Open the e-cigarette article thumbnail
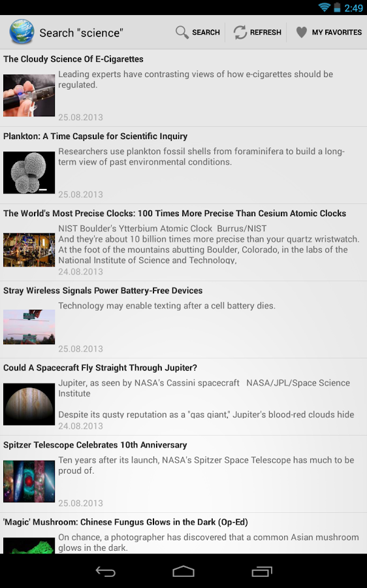367x588 pixels. pos(29,95)
